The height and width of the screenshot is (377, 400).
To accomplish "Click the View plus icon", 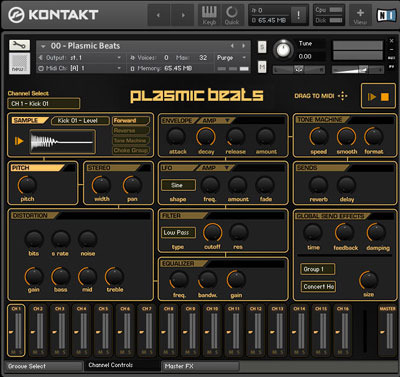I will tap(360, 15).
